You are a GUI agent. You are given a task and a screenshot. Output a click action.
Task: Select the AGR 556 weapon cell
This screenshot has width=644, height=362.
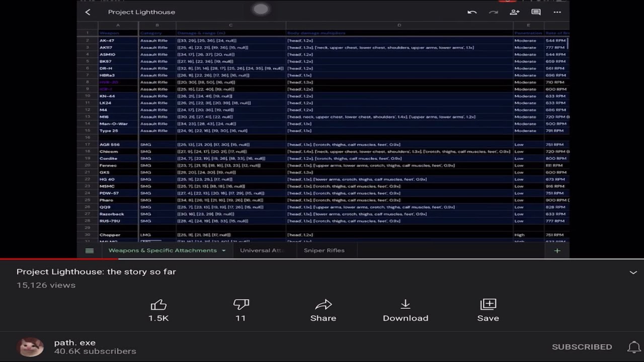(118, 144)
